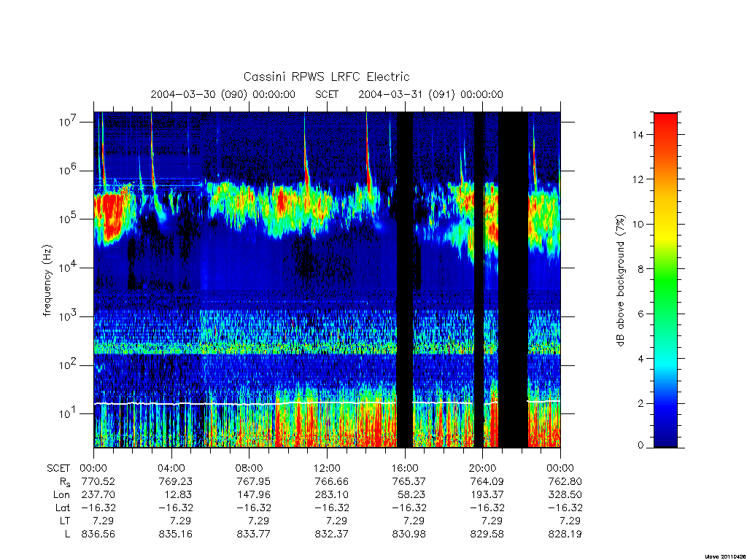Click the SCET time label 08:00
The image size is (747, 560).
[x=249, y=469]
